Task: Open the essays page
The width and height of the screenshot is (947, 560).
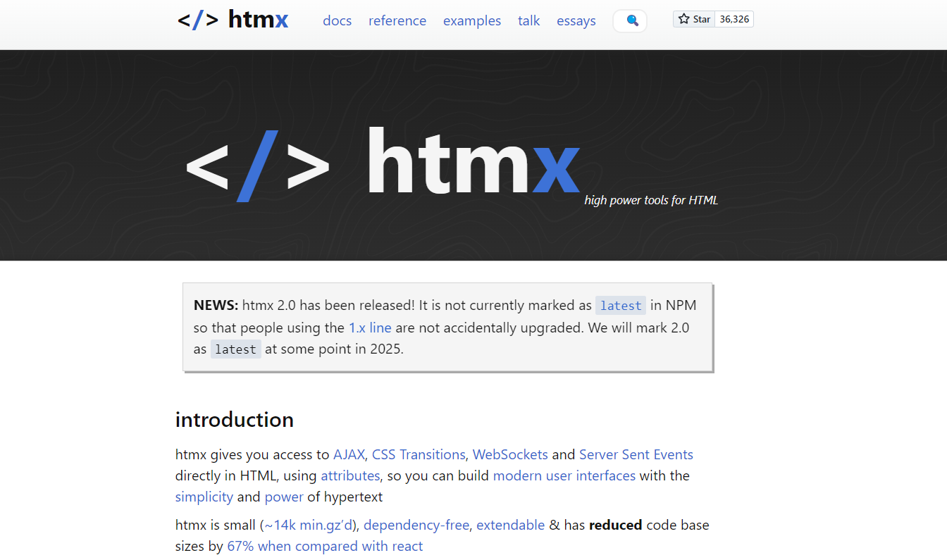Action: [576, 20]
